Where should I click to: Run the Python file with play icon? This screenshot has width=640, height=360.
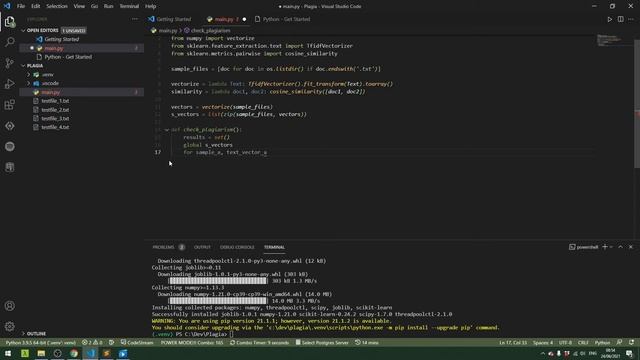click(x=609, y=19)
